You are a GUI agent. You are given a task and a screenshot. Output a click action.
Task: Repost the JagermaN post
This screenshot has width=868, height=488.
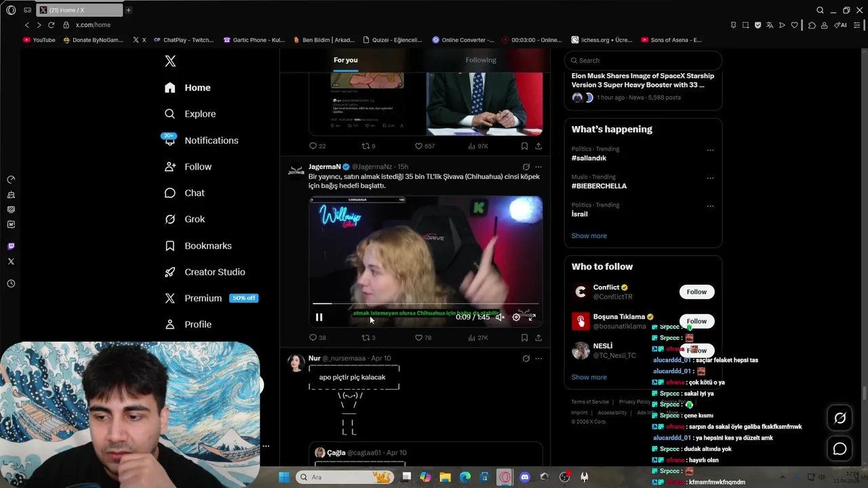click(368, 338)
